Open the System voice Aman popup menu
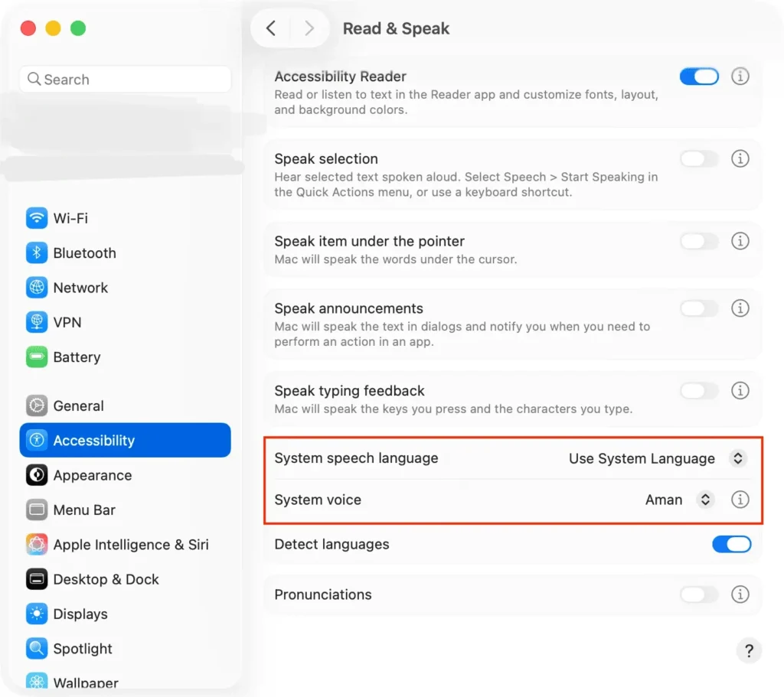Image resolution: width=784 pixels, height=697 pixels. click(704, 500)
